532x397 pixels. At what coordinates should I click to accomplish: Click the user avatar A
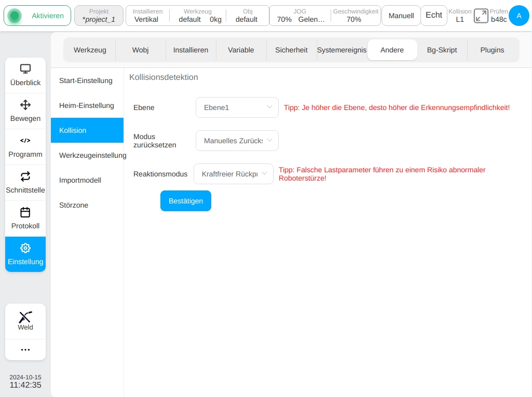pyautogui.click(x=519, y=16)
